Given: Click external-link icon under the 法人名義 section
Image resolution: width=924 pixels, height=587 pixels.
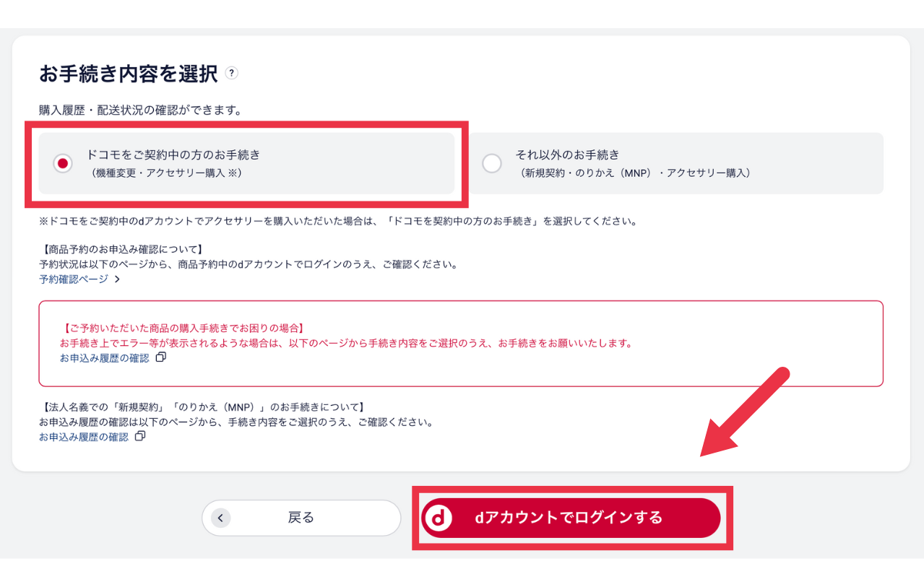Looking at the screenshot, I should (x=140, y=436).
